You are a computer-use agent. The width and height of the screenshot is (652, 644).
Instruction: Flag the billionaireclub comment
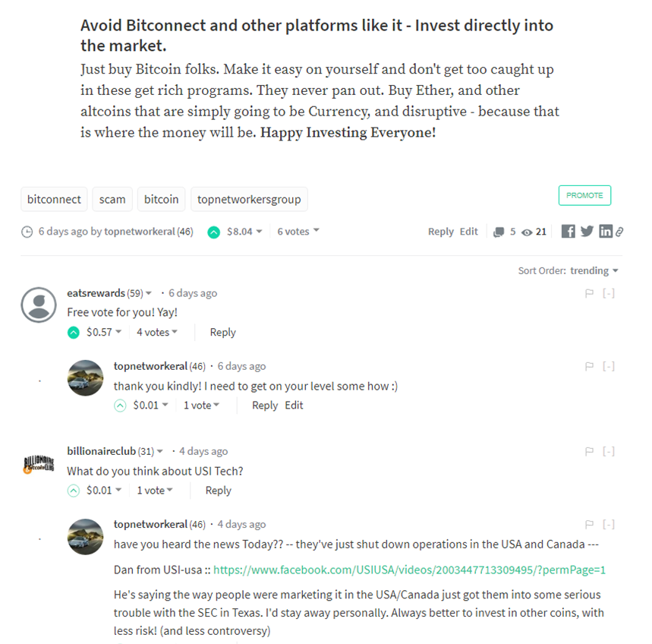589,451
